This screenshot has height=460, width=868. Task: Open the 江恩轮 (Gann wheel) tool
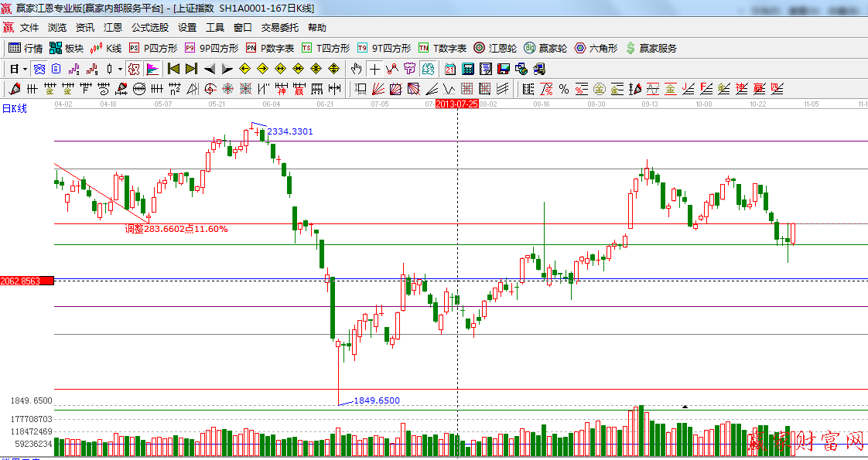[495, 48]
